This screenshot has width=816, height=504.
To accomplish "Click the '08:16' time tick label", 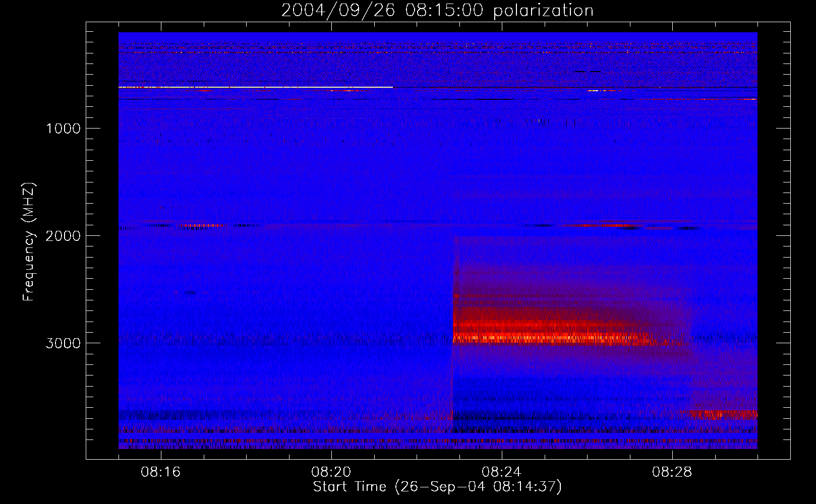I will pyautogui.click(x=161, y=472).
